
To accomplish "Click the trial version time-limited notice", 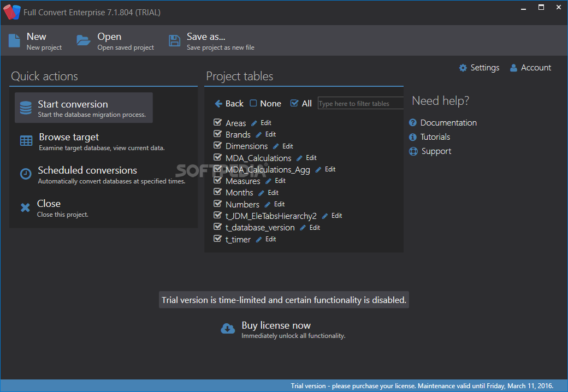I will (284, 300).
